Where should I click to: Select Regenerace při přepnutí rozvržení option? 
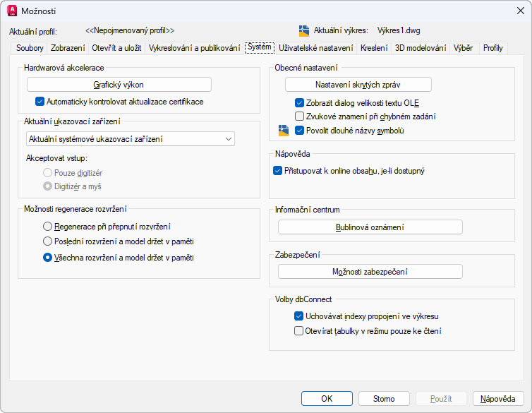click(47, 227)
